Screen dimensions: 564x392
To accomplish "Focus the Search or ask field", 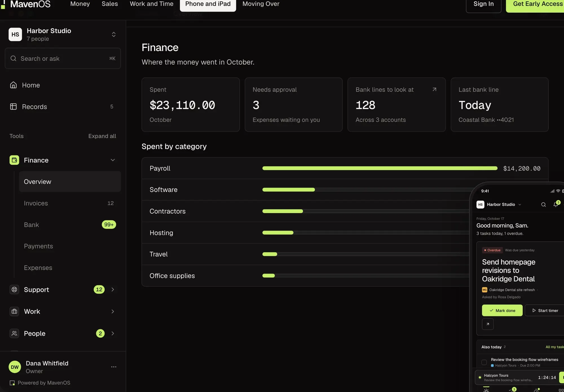I will [x=63, y=58].
